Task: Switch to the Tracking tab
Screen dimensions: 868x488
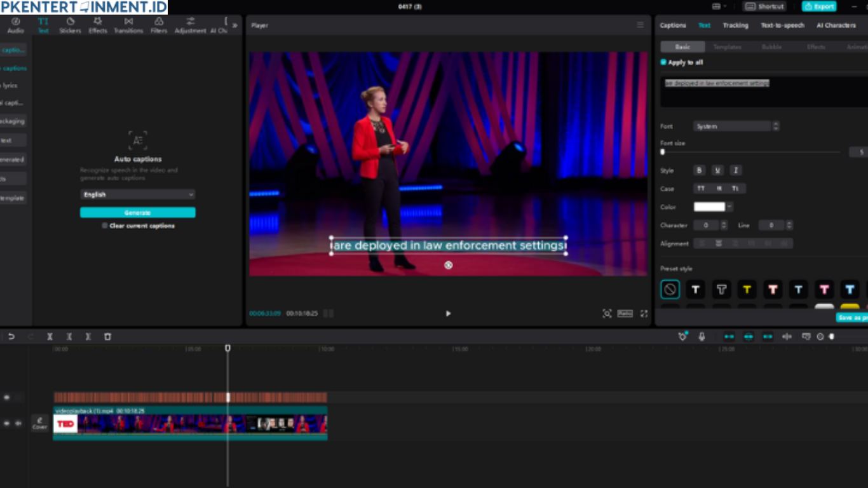Action: coord(735,25)
